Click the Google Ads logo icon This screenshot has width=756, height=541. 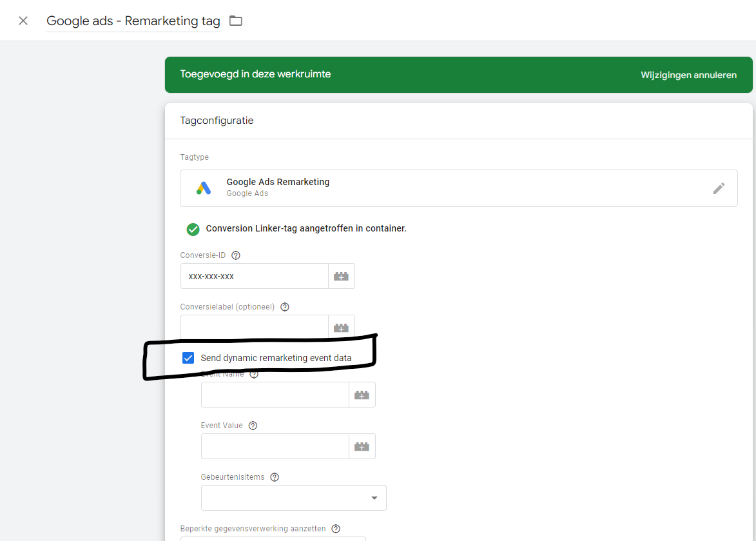[204, 188]
